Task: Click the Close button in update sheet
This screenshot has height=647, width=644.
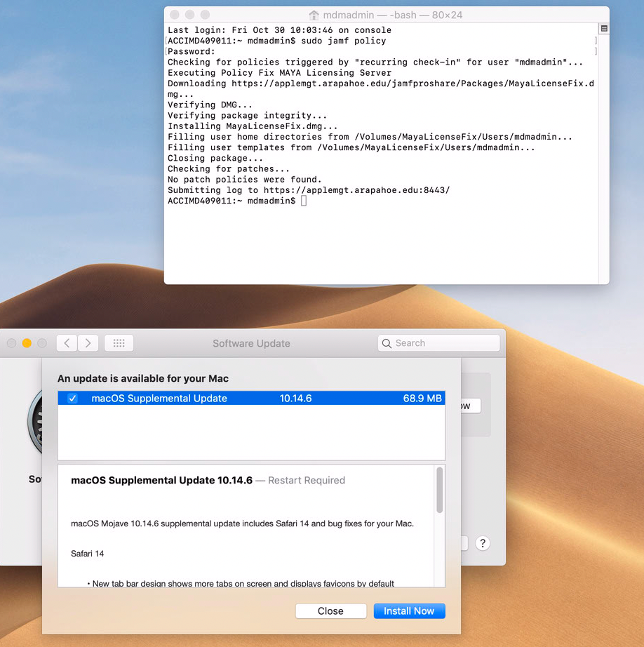Action: tap(331, 611)
